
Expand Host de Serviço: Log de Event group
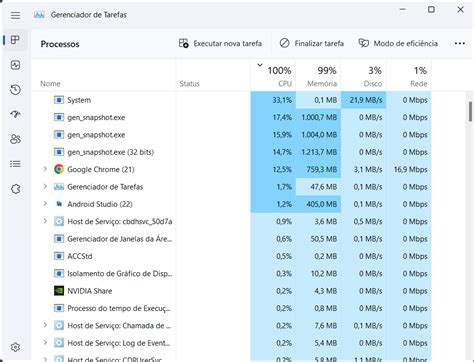[x=45, y=343]
